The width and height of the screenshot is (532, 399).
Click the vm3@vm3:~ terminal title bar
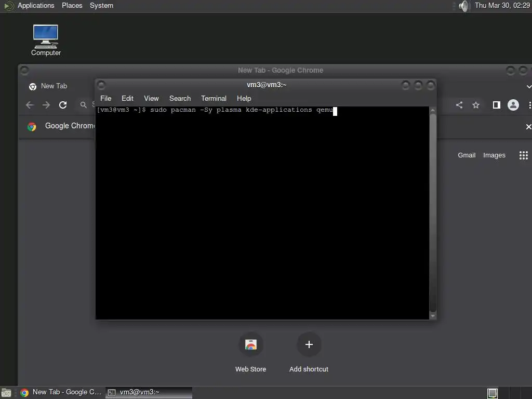[x=267, y=85]
